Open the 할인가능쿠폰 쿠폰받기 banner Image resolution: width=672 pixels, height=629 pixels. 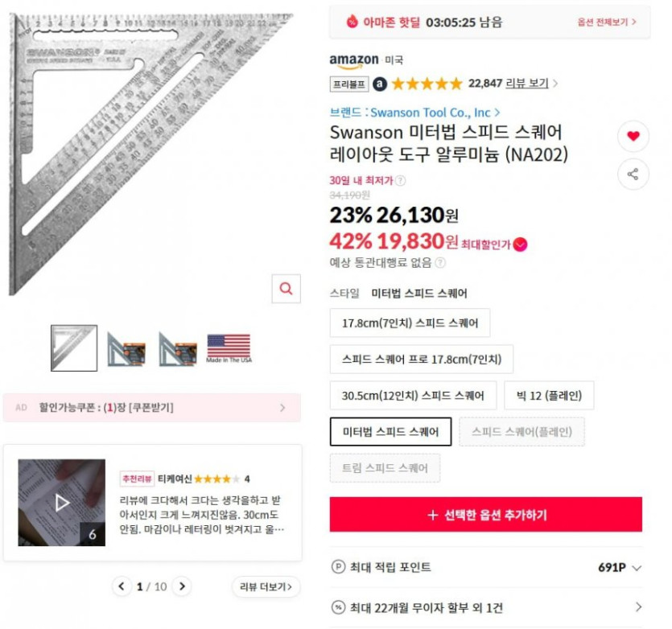point(152,408)
